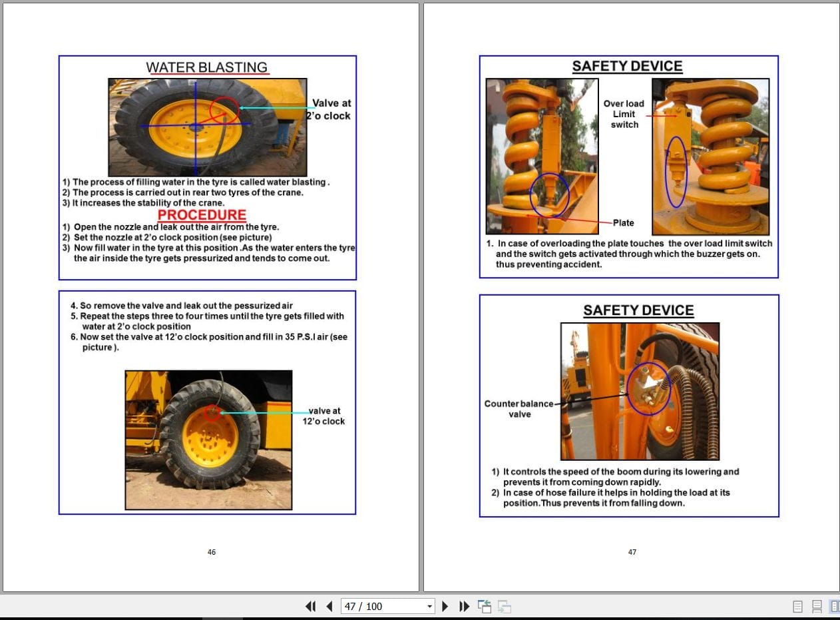Jump to the first page
Screen dimensions: 840x620
pyautogui.click(x=310, y=606)
